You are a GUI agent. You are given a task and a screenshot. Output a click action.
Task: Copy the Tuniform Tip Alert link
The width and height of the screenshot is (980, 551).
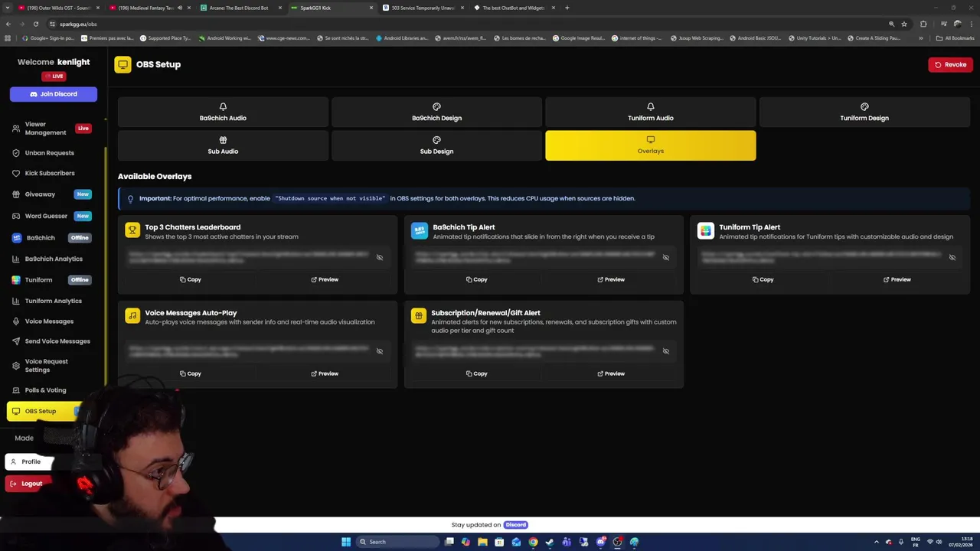[763, 279]
